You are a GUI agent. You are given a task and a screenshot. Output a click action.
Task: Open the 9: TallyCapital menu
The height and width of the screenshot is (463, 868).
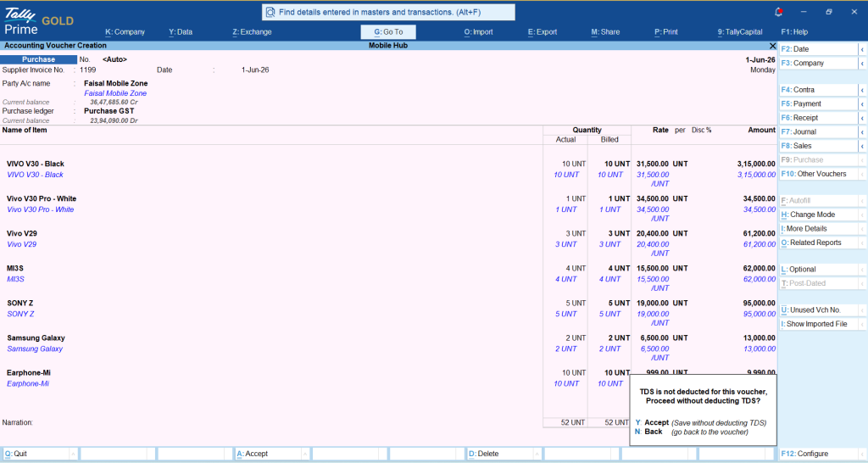[739, 32]
